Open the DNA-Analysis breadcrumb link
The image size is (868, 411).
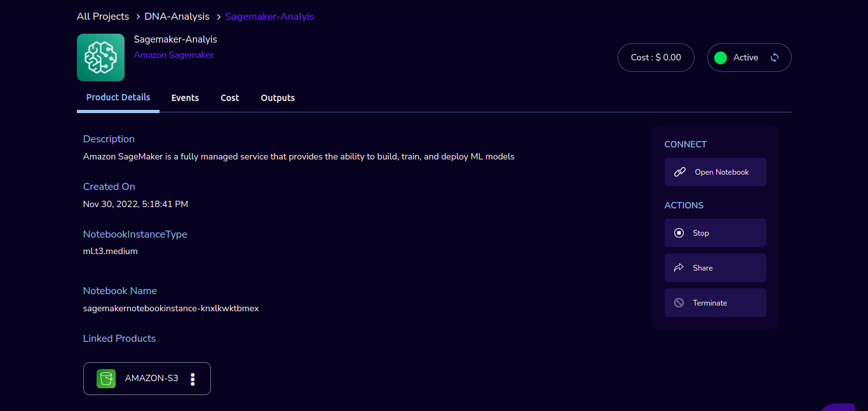(177, 17)
